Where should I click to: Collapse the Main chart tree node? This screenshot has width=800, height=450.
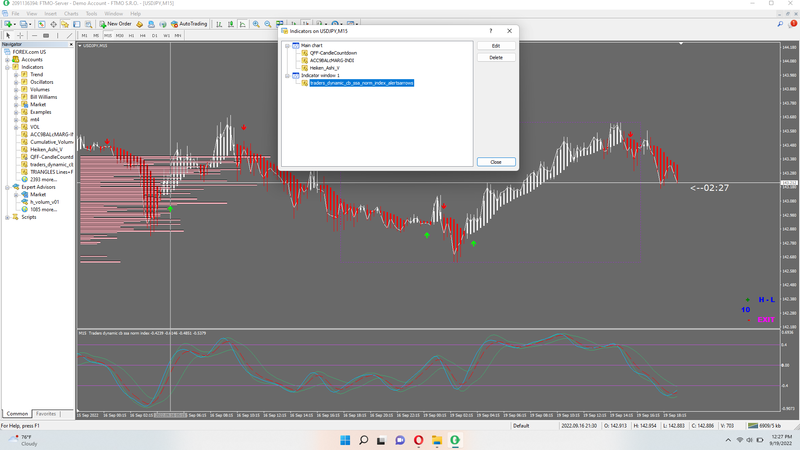pos(288,45)
